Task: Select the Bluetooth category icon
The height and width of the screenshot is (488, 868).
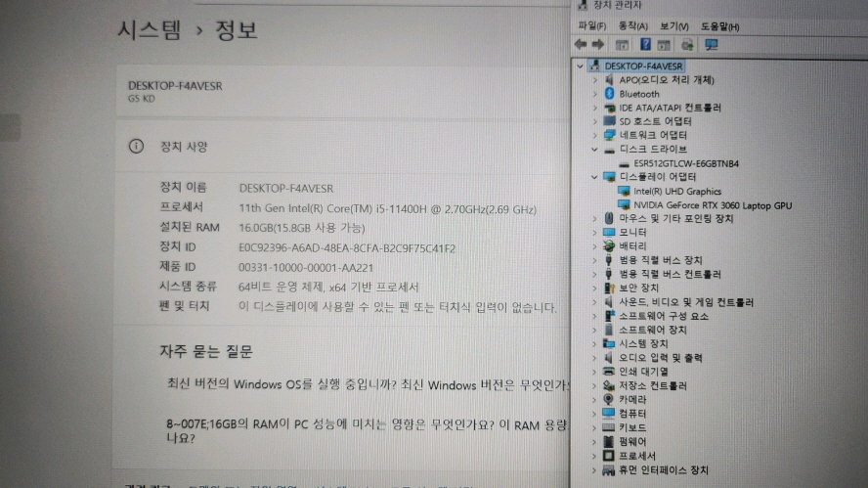Action: pyautogui.click(x=610, y=94)
